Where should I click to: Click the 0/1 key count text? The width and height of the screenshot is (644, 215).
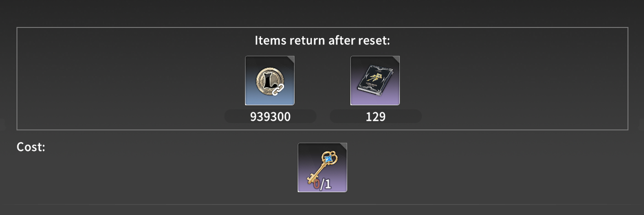point(322,184)
